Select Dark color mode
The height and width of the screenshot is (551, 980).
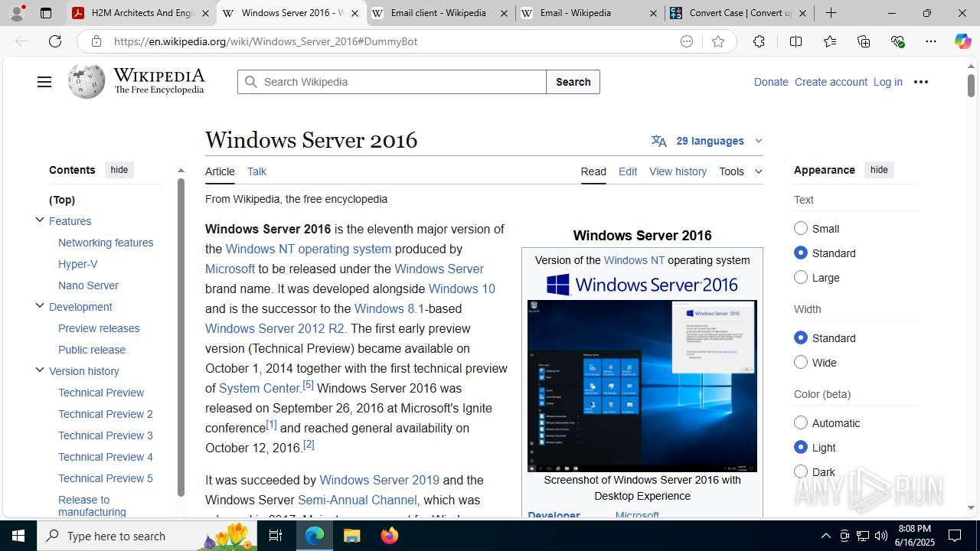click(801, 471)
